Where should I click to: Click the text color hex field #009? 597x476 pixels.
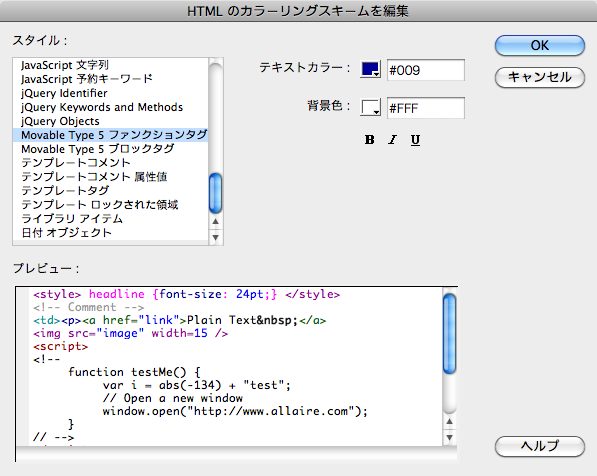tap(426, 70)
